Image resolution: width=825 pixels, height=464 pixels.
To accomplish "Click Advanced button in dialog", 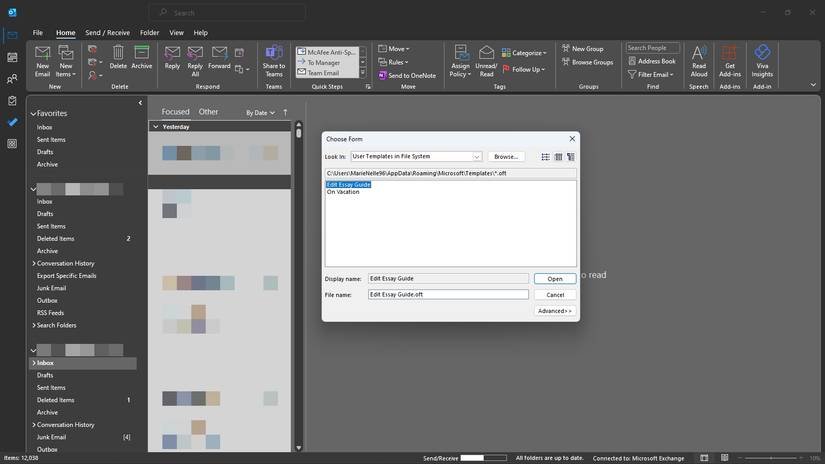I will 555,311.
